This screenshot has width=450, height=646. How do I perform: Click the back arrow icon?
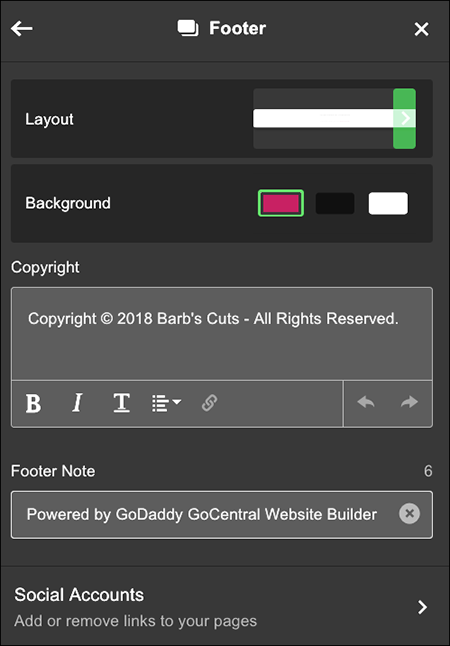pos(21,29)
